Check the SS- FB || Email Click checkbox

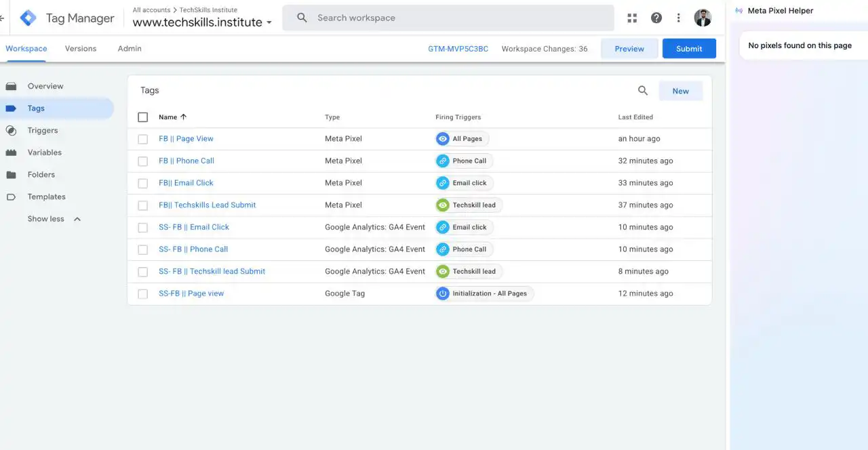142,227
